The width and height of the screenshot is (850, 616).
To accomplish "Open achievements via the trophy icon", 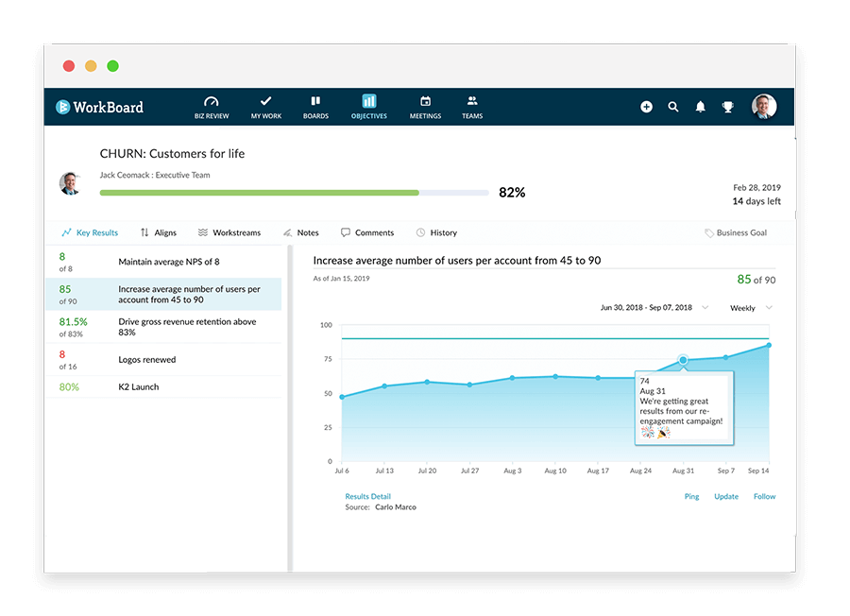I will tap(727, 107).
